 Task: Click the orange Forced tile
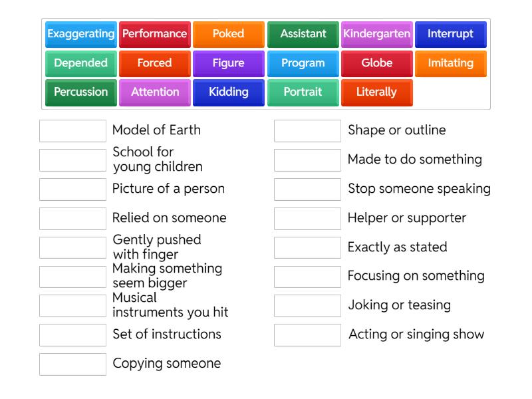pyautogui.click(x=155, y=63)
